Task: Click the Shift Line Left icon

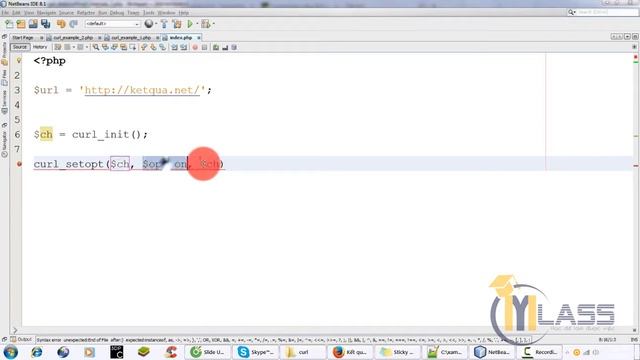Action: (175, 47)
